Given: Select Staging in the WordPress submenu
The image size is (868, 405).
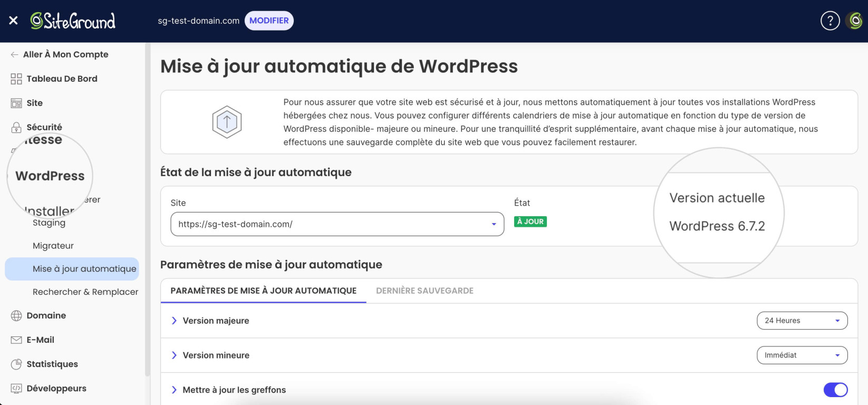Looking at the screenshot, I should pyautogui.click(x=49, y=223).
